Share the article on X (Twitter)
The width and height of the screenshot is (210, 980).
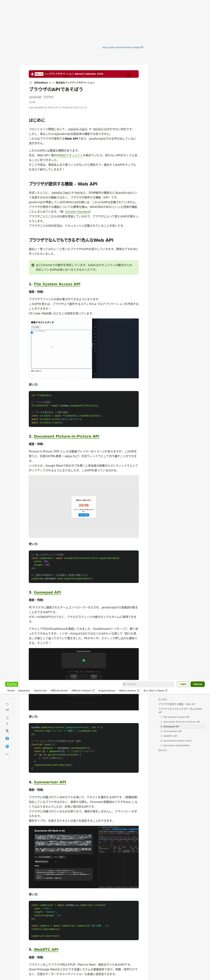7,731
